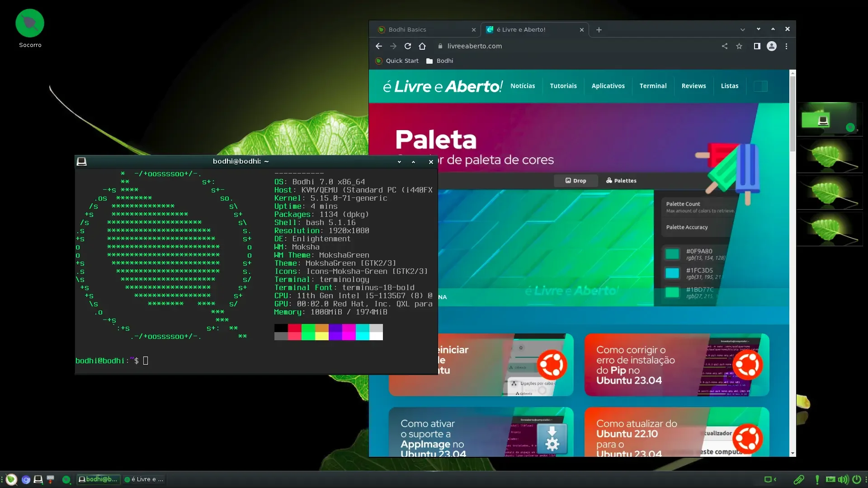Open the browser side panel icon
868x488 pixels.
[x=757, y=46]
